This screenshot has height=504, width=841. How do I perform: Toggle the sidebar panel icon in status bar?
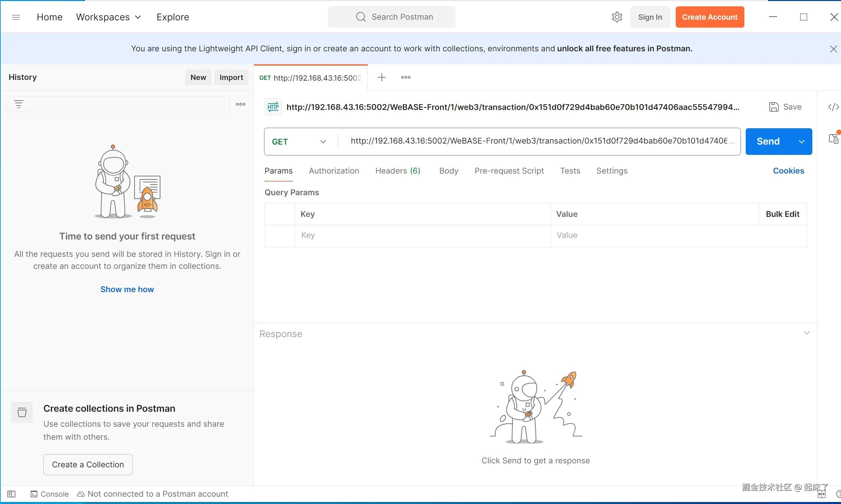pyautogui.click(x=12, y=494)
